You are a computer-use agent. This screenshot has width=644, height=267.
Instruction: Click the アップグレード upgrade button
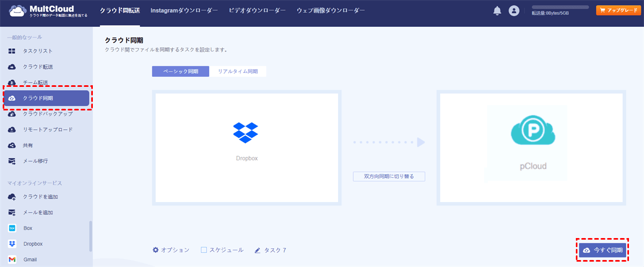tap(618, 10)
